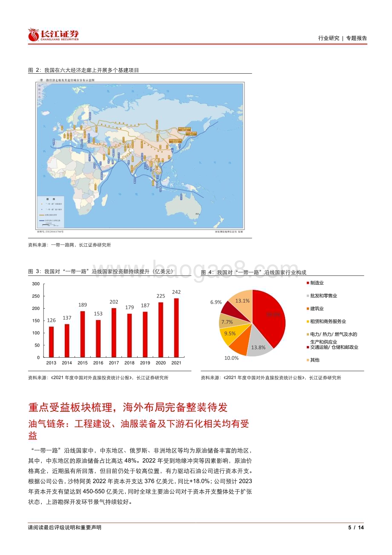Click the Changjiang Securities logo

(53, 35)
